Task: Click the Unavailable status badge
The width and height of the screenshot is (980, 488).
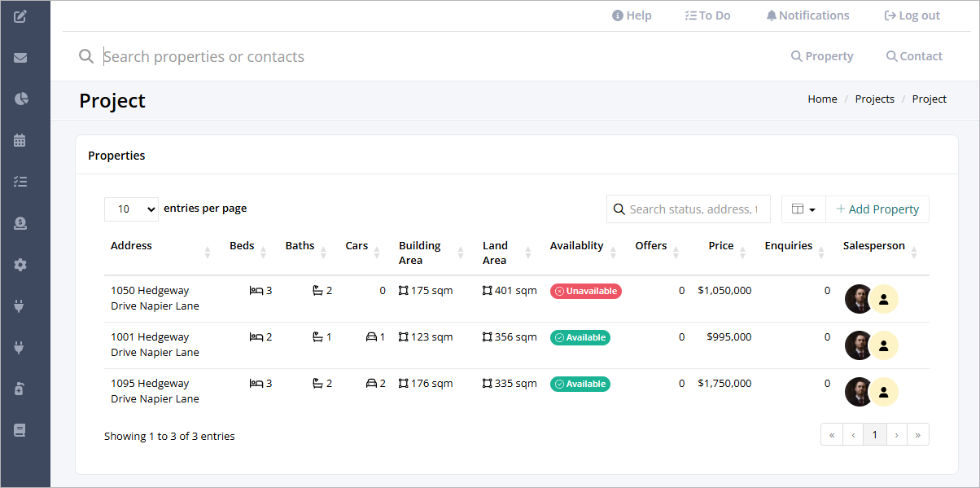Action: pos(586,291)
